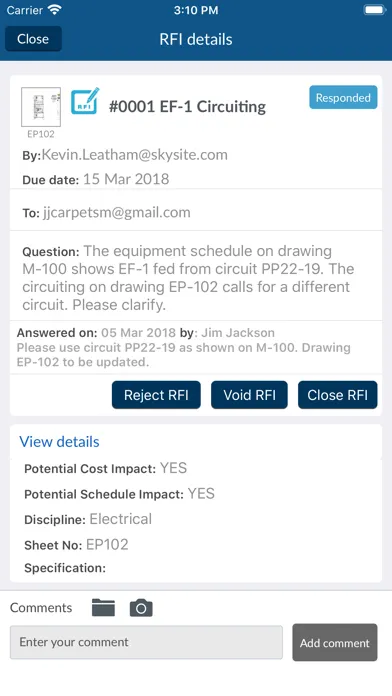Viewport: 392px width, 696px height.
Task: Close the RFI details screen
Action: click(33, 39)
